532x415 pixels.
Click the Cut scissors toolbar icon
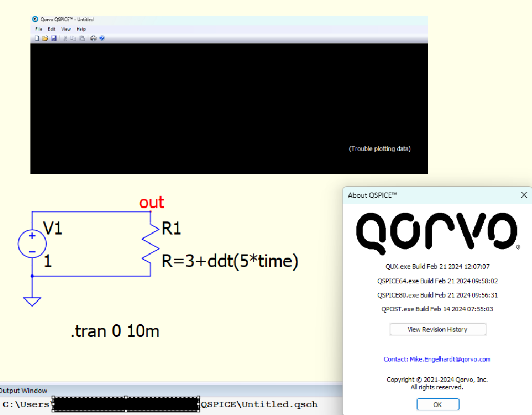[65, 38]
